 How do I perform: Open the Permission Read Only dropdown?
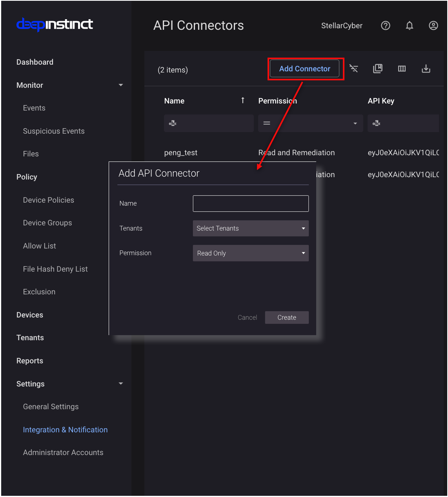(x=251, y=253)
